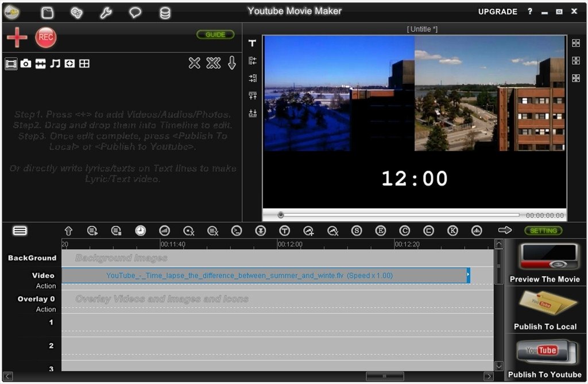
Task: Click Publish To Local button
Action: pos(545,310)
